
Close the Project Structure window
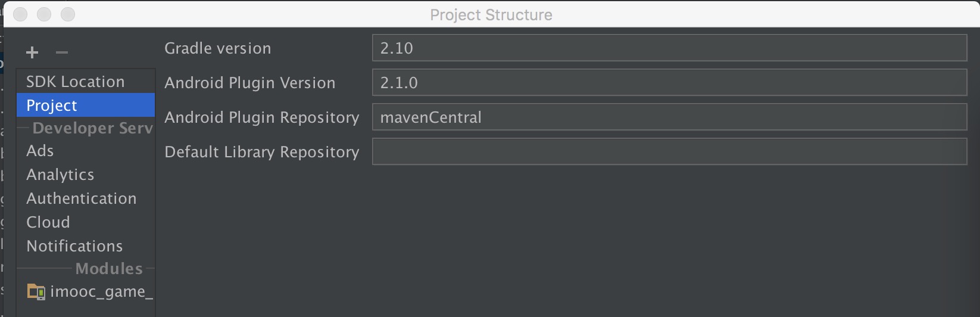coord(21,14)
